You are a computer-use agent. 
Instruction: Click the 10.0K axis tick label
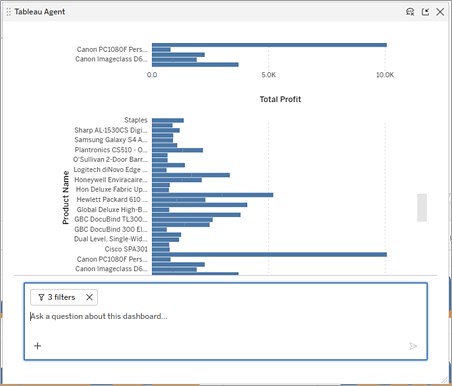[385, 75]
